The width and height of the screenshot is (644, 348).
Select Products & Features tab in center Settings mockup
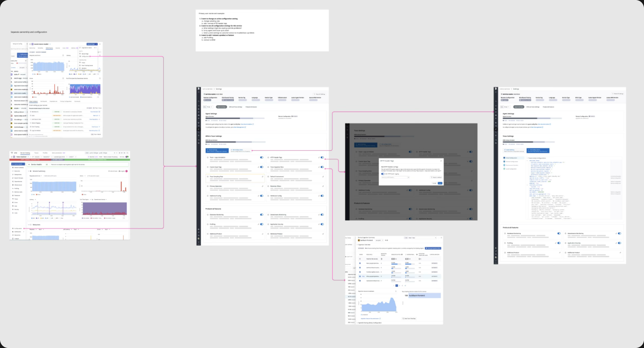pos(251,107)
